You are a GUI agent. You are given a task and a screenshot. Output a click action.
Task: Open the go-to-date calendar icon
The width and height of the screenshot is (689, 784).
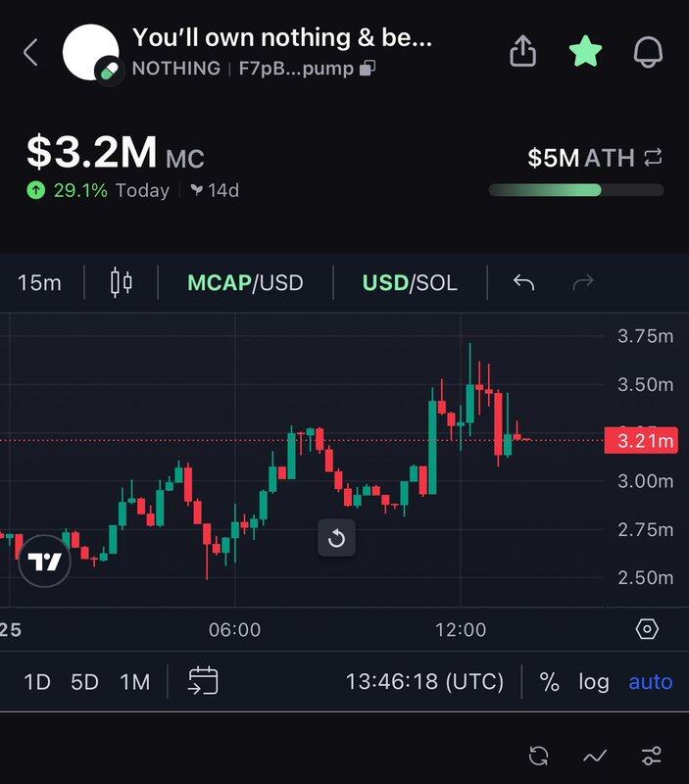tap(203, 681)
